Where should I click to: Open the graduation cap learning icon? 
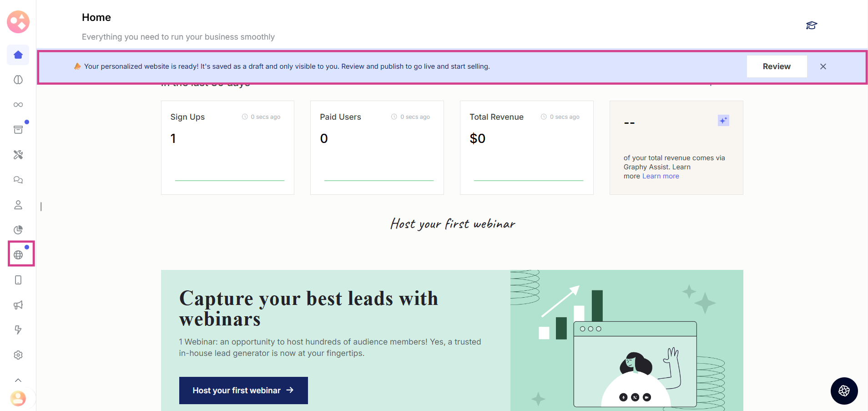point(811,25)
